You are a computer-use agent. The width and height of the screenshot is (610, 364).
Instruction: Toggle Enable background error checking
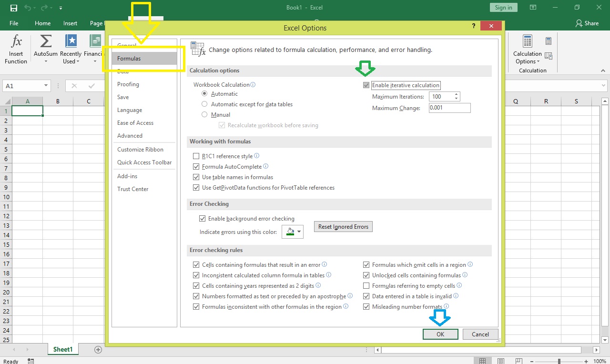point(202,219)
